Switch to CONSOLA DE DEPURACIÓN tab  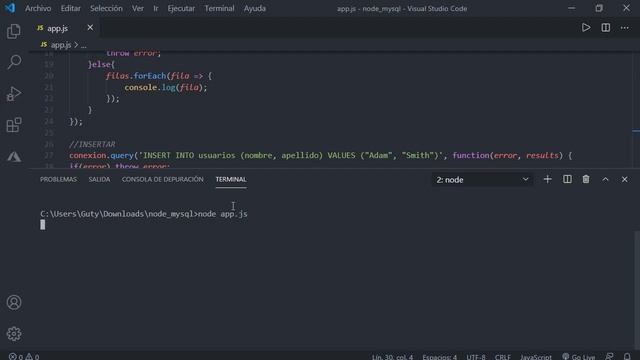162,180
